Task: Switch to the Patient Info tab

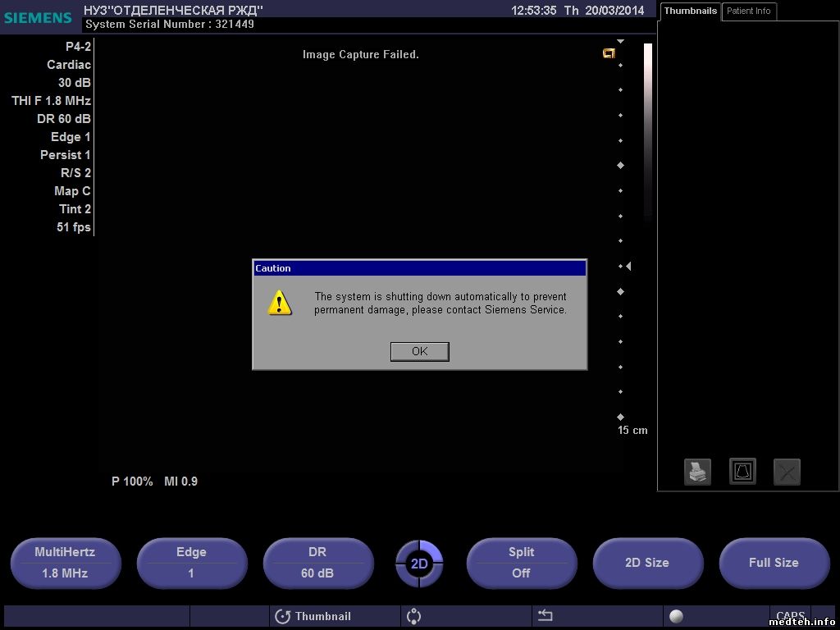Action: coord(748,11)
